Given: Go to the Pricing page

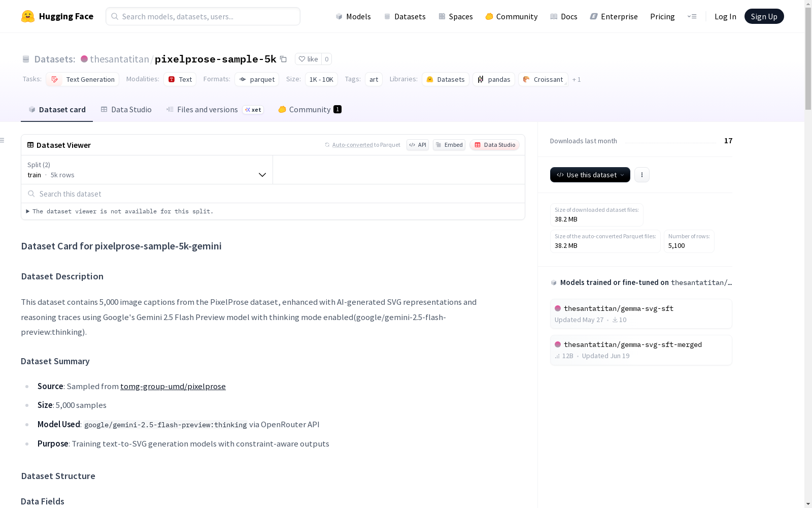Looking at the screenshot, I should click(x=662, y=16).
